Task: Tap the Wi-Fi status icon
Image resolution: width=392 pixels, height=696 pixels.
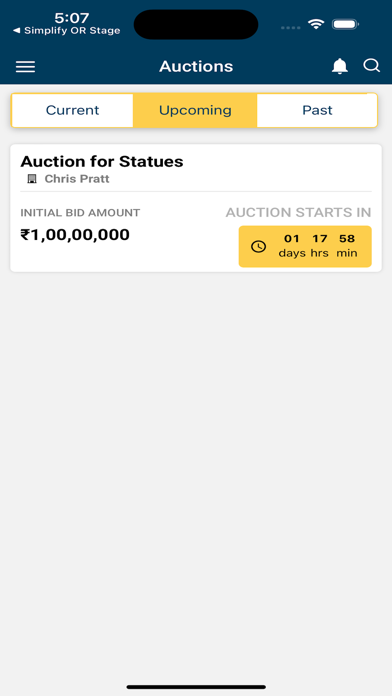Action: [x=316, y=24]
